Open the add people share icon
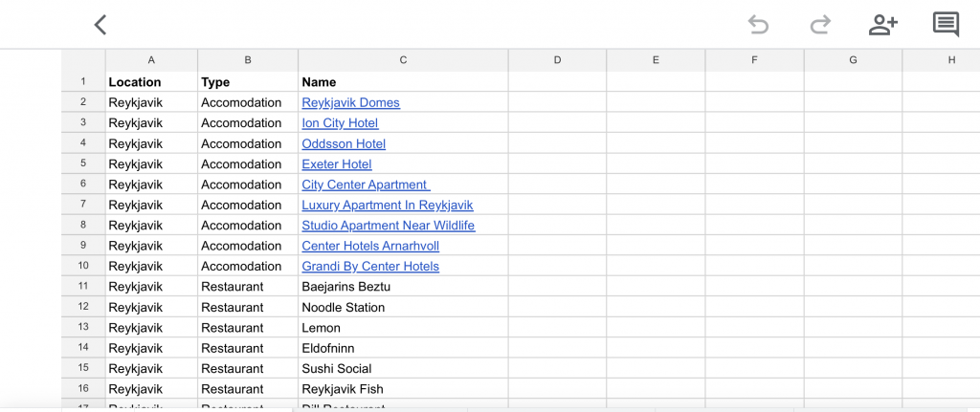Screen dimensions: 980x412 pos(882,24)
